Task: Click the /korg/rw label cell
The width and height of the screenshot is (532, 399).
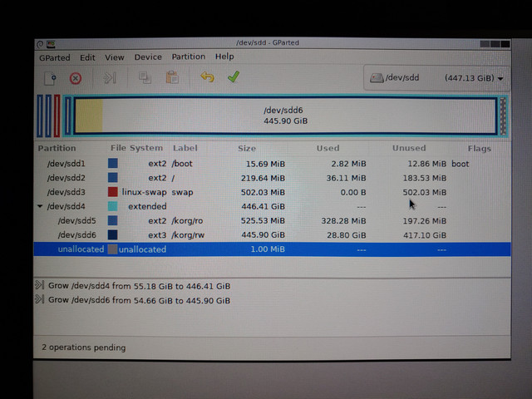Action: tap(188, 235)
